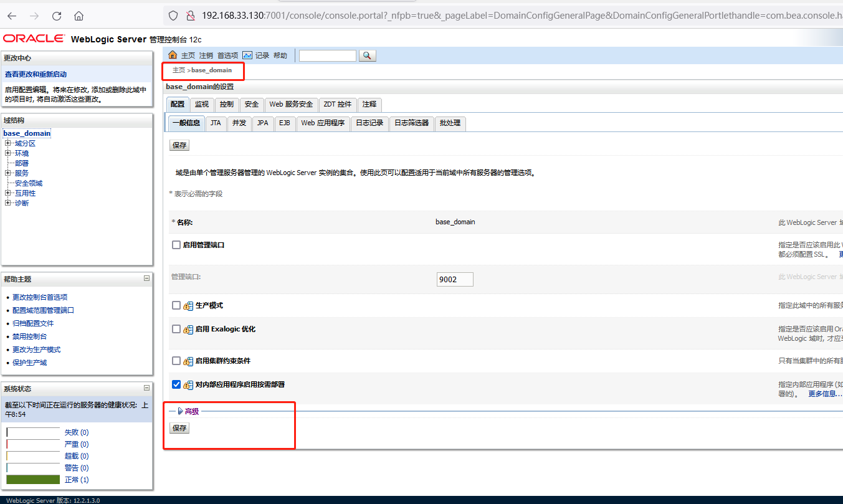
Task: Expand the 诊断 tree node
Action: (7, 203)
